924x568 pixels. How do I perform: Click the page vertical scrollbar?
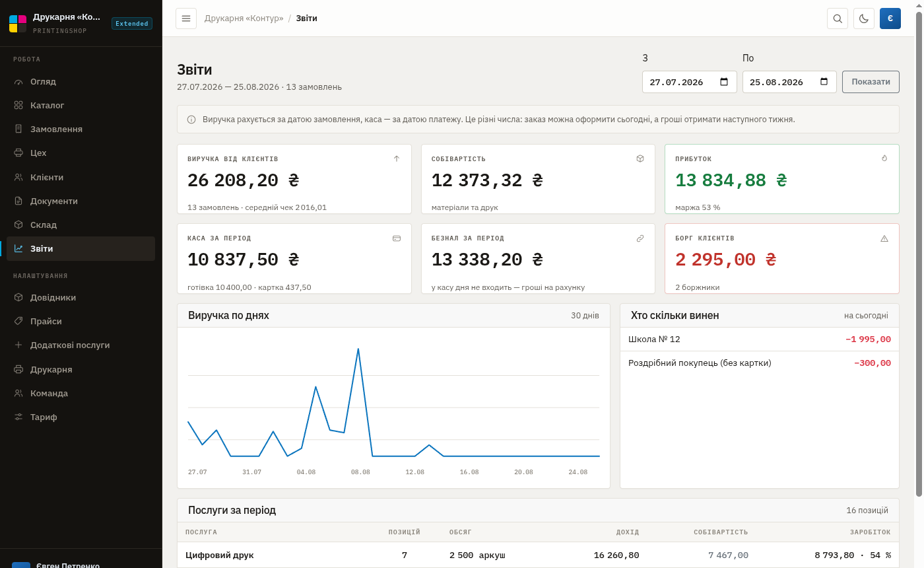pyautogui.click(x=919, y=254)
